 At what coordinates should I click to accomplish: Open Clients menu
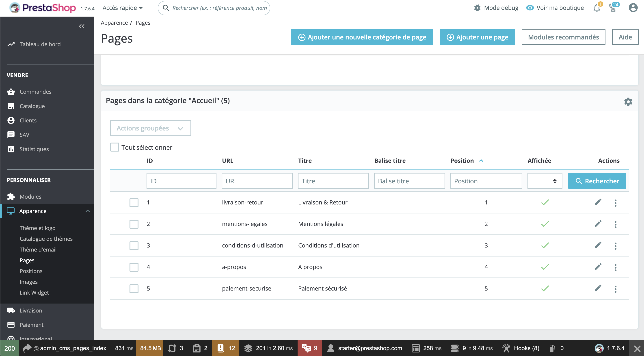click(28, 120)
